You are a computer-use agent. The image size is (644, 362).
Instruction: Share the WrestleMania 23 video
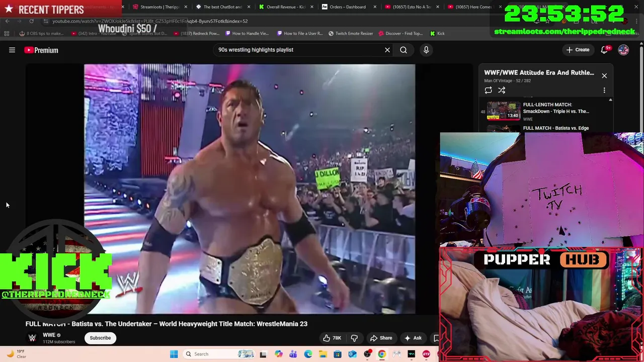click(381, 338)
